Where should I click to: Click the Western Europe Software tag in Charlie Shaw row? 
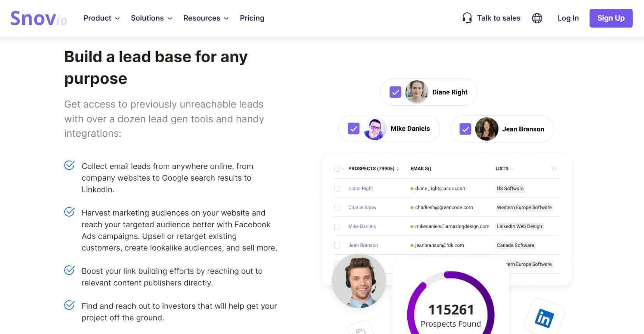point(524,208)
